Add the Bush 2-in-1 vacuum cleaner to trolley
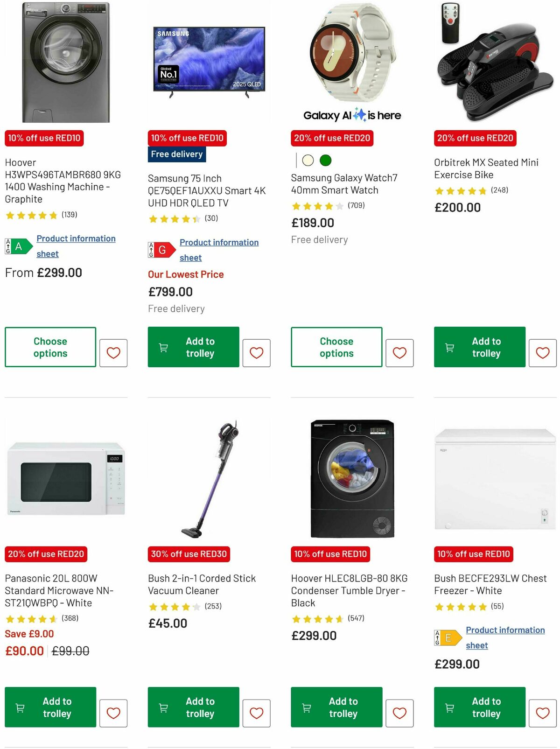The image size is (560, 749). [x=193, y=707]
